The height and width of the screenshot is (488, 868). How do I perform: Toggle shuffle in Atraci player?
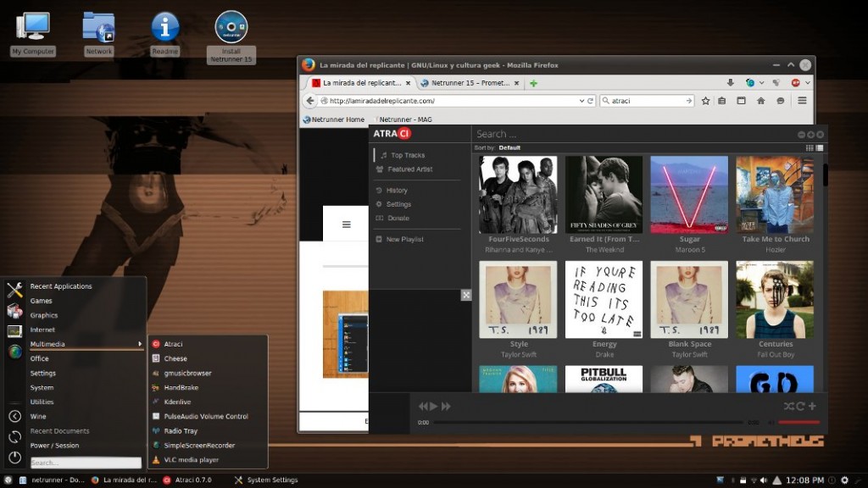pos(789,406)
